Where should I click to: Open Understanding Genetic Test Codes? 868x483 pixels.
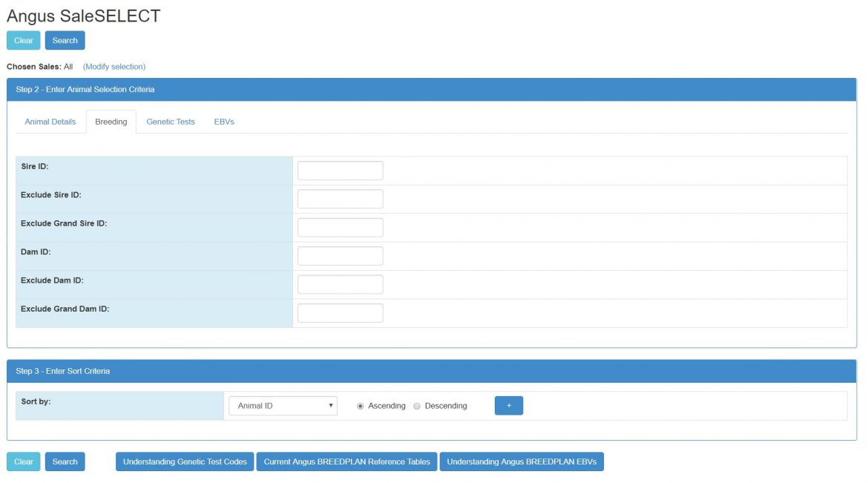click(185, 461)
